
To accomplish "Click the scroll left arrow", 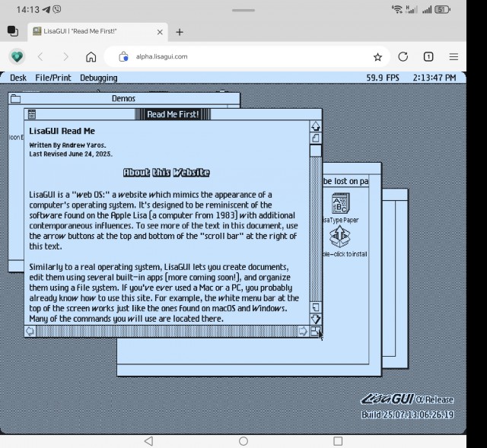I will 30,332.
